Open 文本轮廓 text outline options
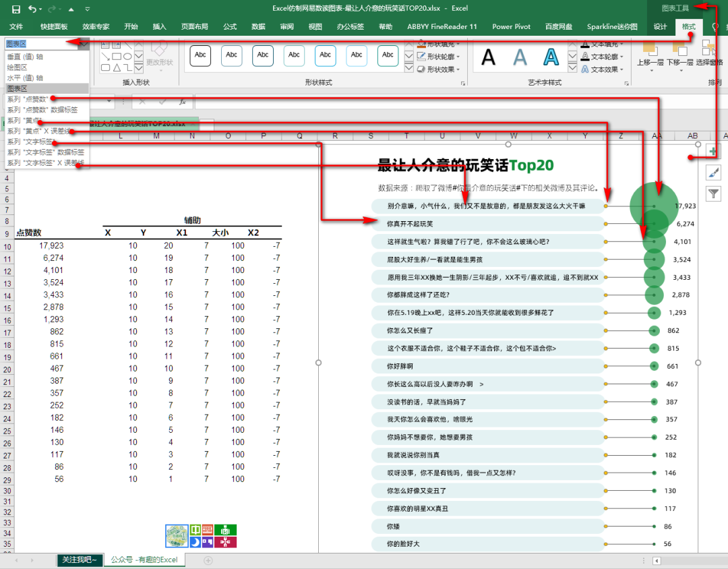 pyautogui.click(x=602, y=57)
